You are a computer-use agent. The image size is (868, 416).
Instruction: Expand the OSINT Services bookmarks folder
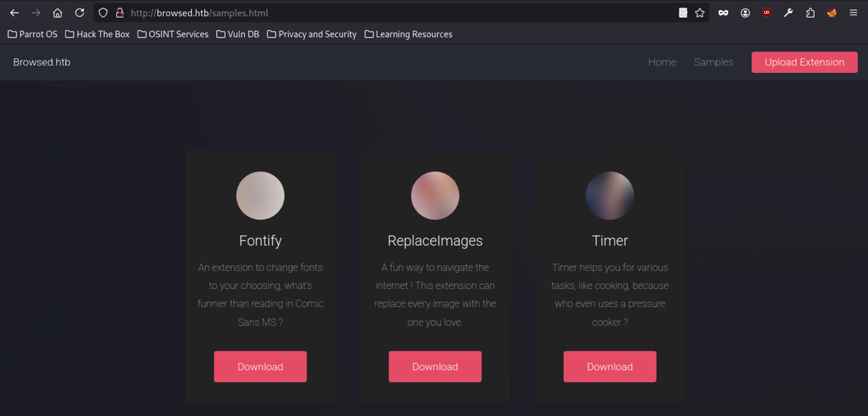[x=173, y=34]
